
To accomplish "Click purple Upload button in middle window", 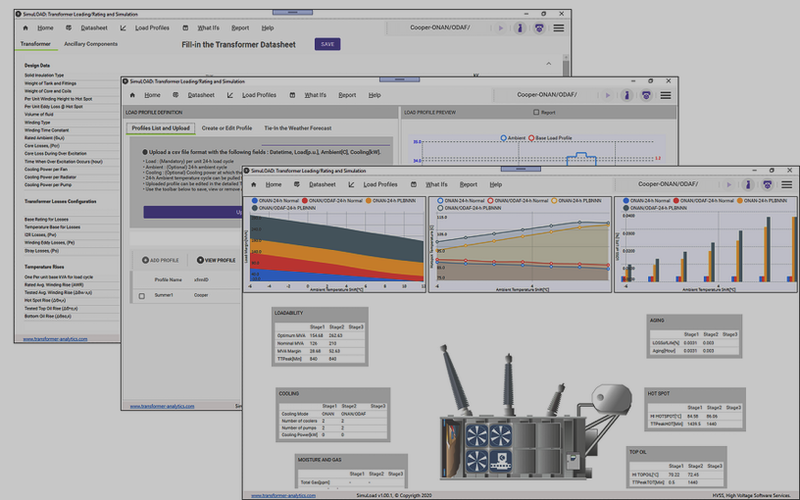I will pyautogui.click(x=192, y=212).
